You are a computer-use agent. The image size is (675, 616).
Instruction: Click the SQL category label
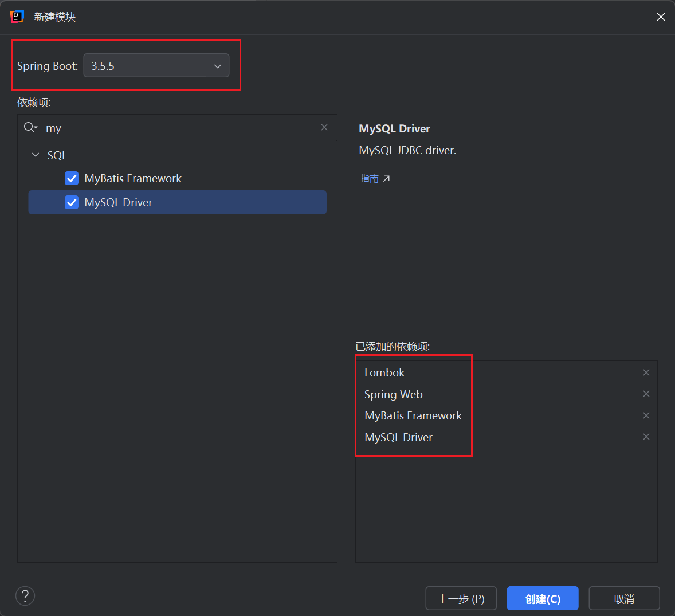tap(57, 155)
